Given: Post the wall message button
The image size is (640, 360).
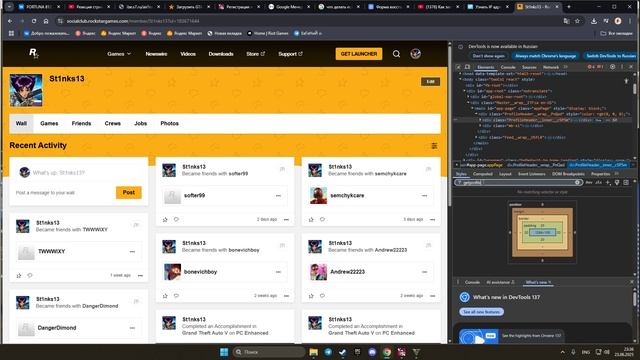Looking at the screenshot, I should [x=129, y=193].
